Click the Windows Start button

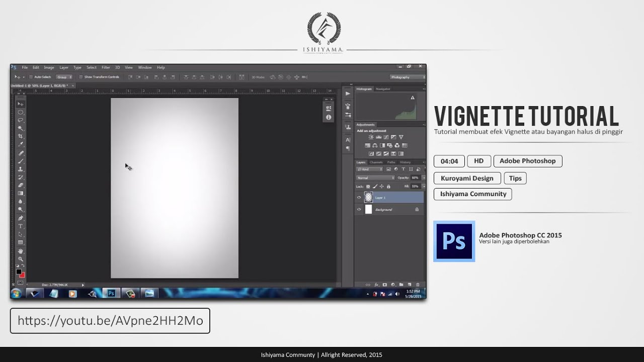tap(16, 294)
